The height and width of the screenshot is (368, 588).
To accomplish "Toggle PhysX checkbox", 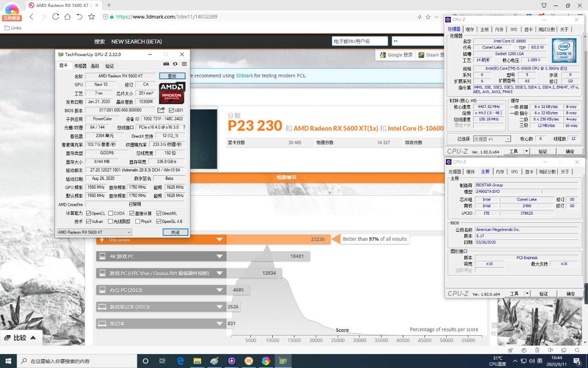I will [x=137, y=222].
